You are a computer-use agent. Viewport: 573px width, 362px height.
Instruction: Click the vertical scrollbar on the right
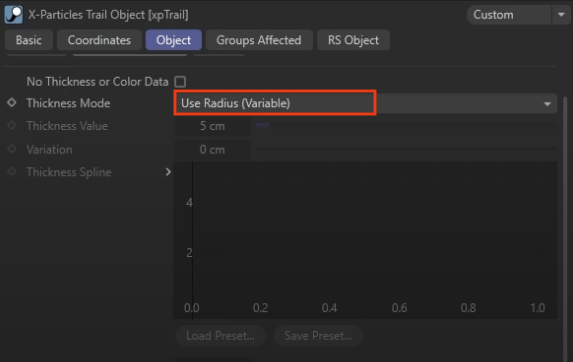(x=566, y=228)
